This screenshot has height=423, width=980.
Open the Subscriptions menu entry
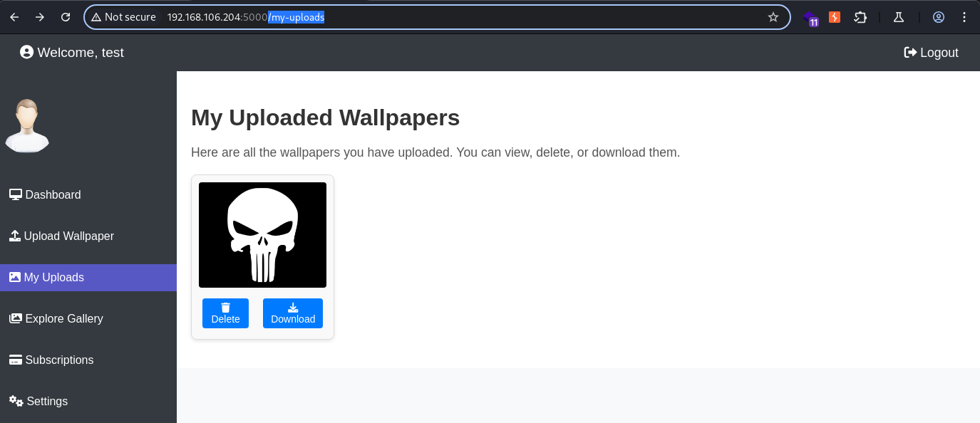pos(88,360)
